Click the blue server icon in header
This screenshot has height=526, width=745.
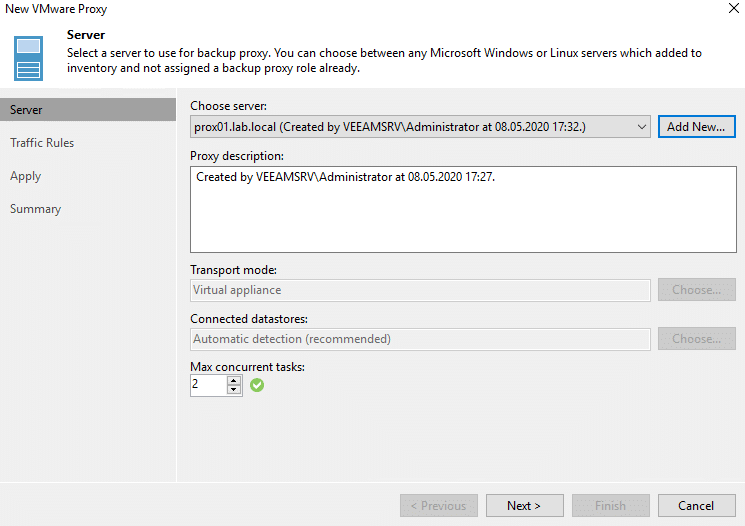(x=28, y=58)
